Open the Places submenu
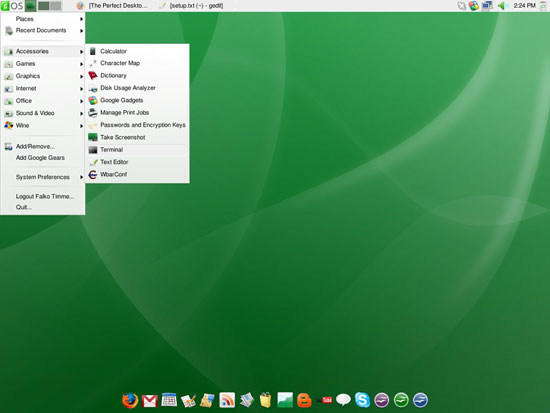 [43, 19]
